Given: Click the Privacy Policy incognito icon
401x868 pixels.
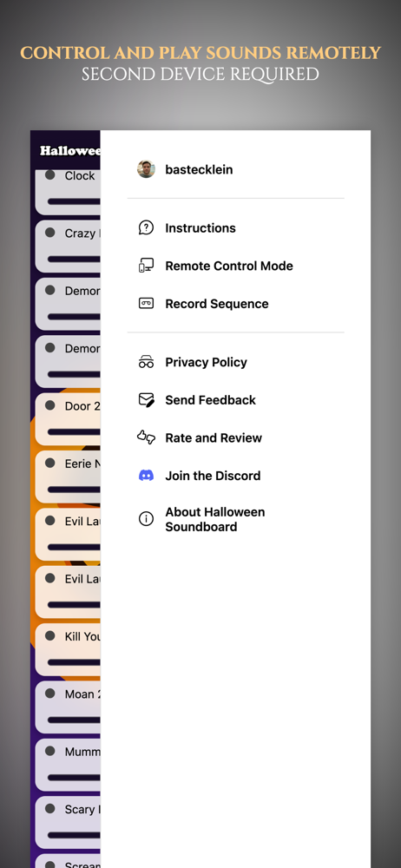Looking at the screenshot, I should (146, 363).
